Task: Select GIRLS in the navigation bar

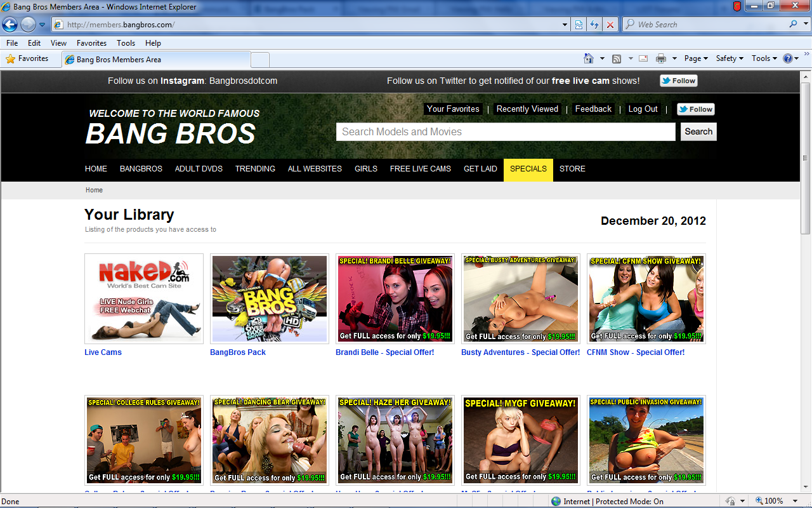Action: tap(366, 169)
